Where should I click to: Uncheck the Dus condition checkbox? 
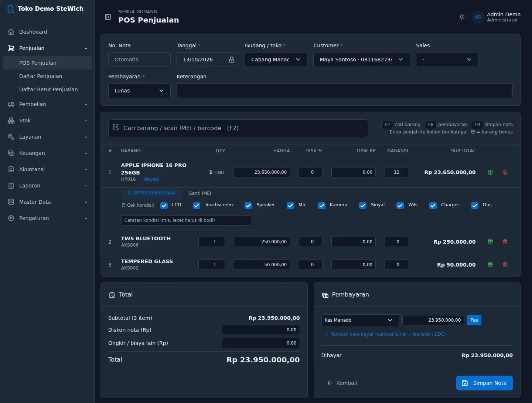pos(475,206)
